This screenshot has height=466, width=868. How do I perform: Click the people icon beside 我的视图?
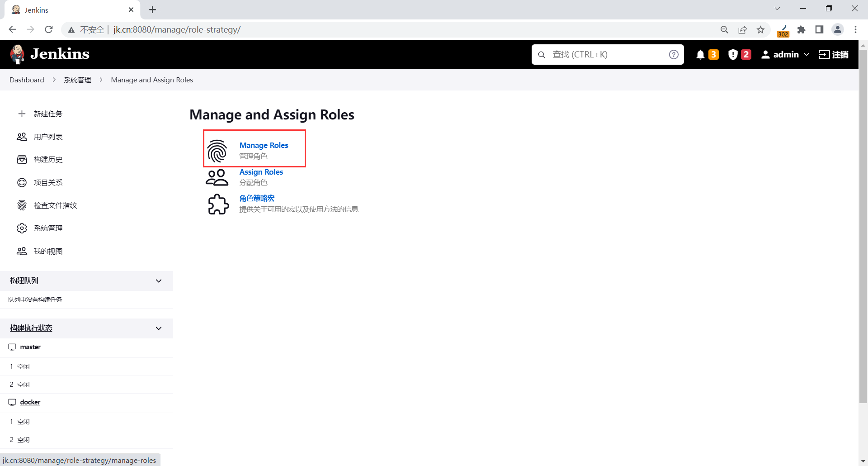pyautogui.click(x=22, y=251)
